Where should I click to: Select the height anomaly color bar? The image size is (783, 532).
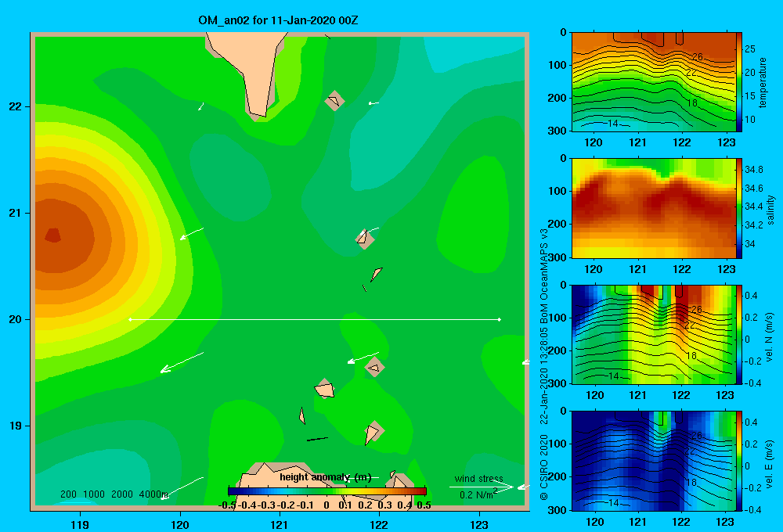click(x=327, y=491)
